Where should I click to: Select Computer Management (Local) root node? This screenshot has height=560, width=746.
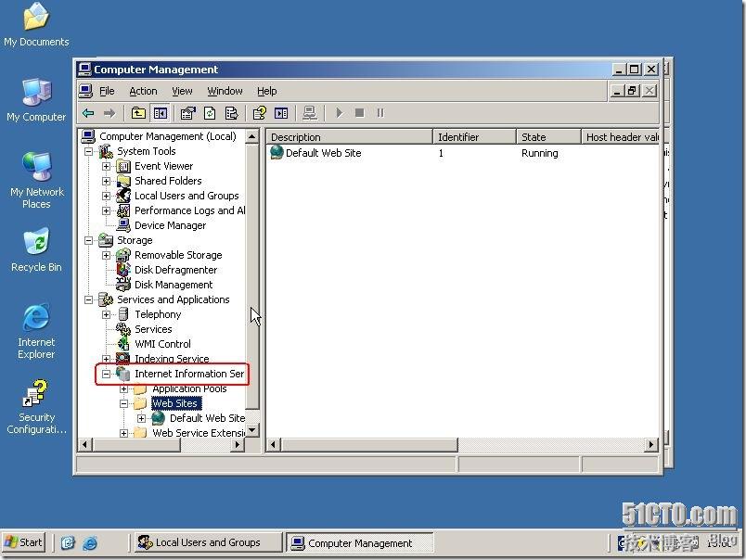coord(167,136)
